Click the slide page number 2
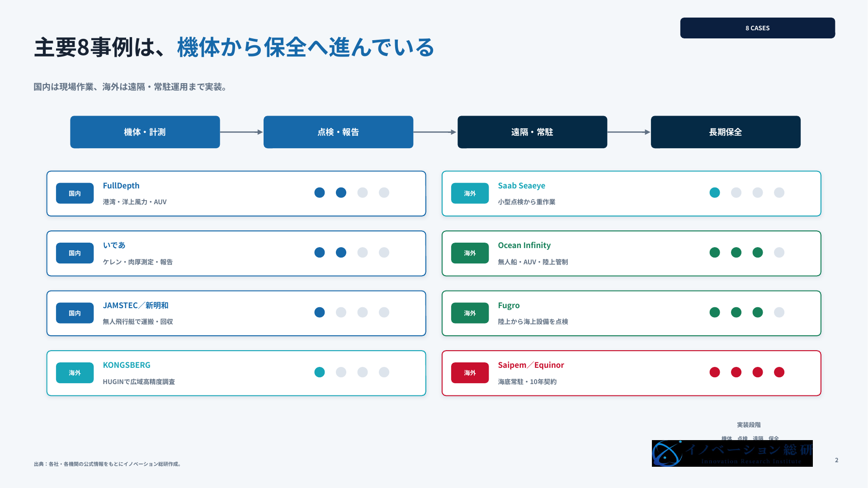The width and height of the screenshot is (868, 488). click(836, 460)
